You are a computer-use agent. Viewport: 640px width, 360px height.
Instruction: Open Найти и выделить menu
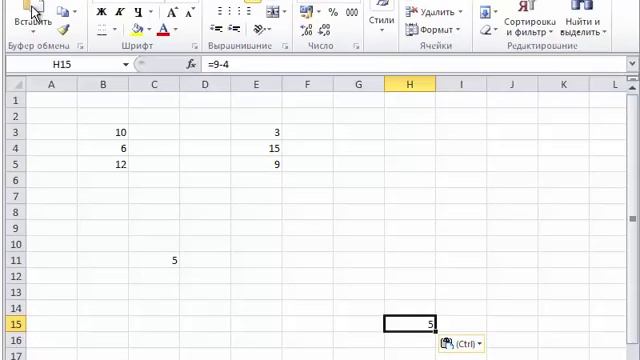[583, 18]
